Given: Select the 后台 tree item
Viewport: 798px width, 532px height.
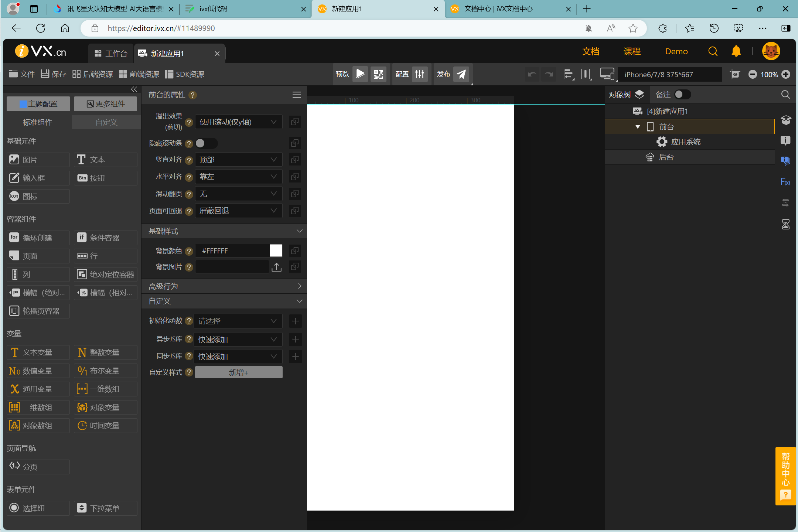Looking at the screenshot, I should [689, 157].
